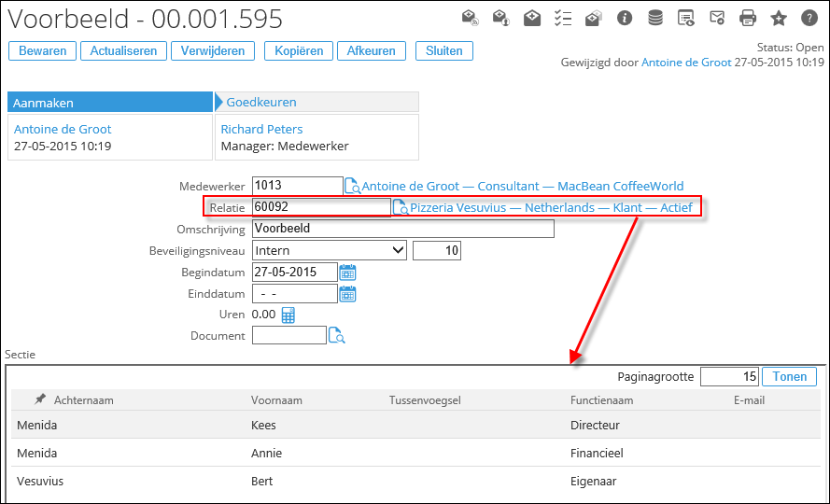
Task: Click lookup icon beside Medewerker field
Action: click(352, 187)
